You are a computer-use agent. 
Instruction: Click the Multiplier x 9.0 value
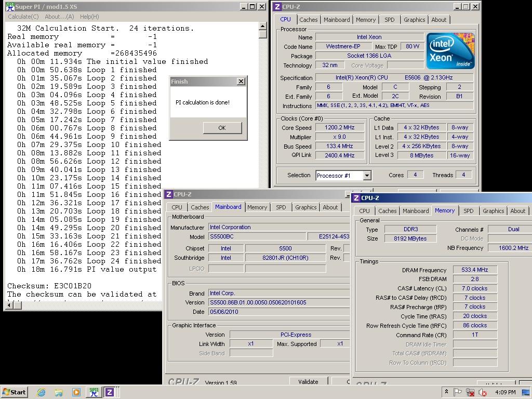(x=340, y=137)
